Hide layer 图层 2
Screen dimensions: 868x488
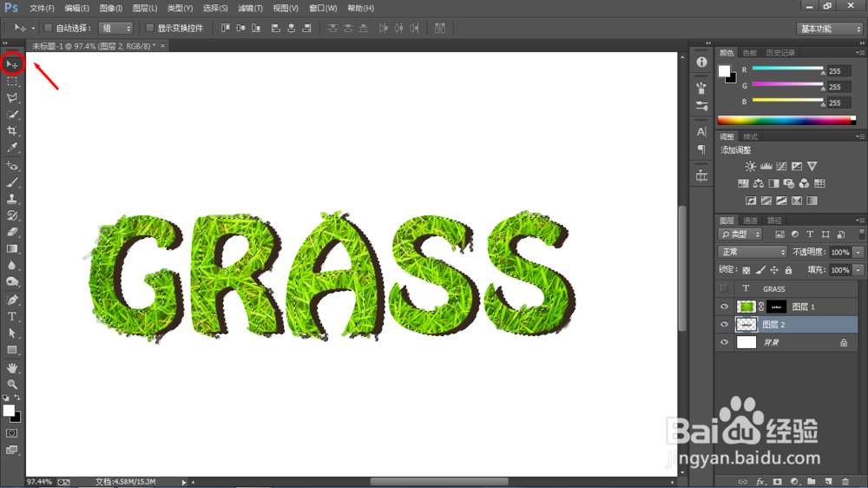click(724, 324)
